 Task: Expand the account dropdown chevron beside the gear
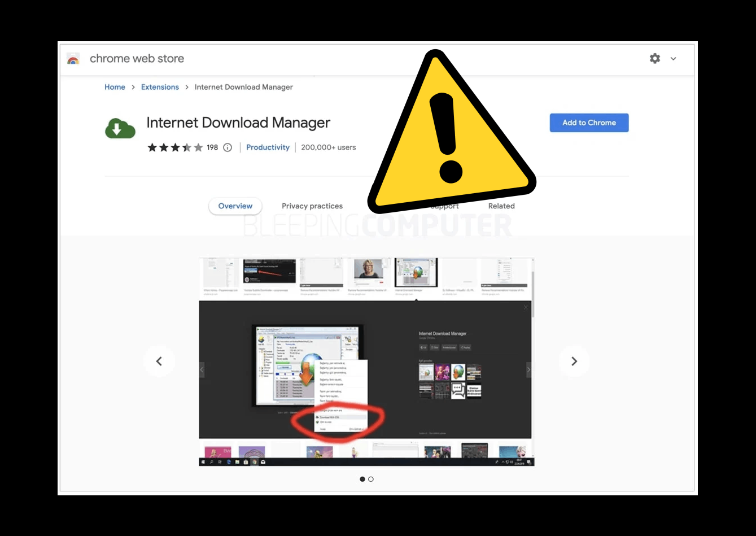(673, 59)
